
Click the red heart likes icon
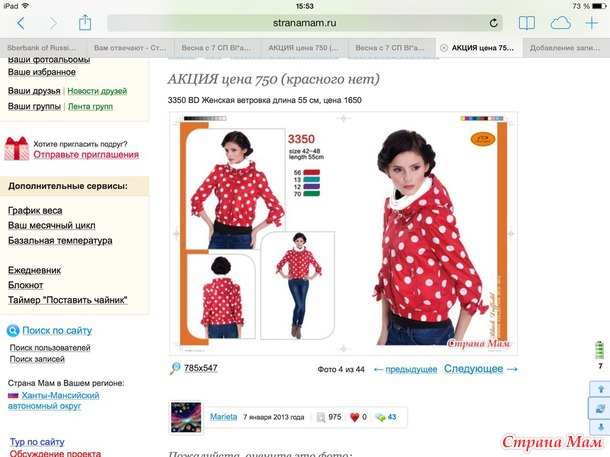(x=354, y=417)
